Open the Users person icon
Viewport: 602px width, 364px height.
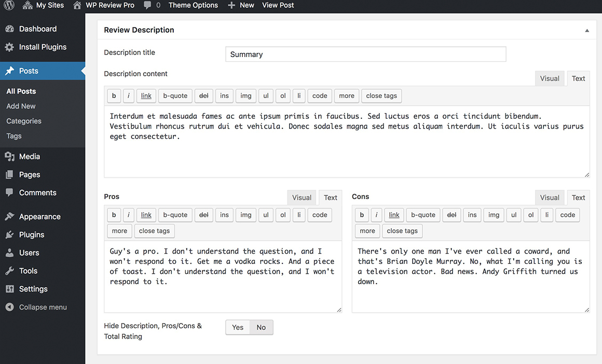coord(9,253)
